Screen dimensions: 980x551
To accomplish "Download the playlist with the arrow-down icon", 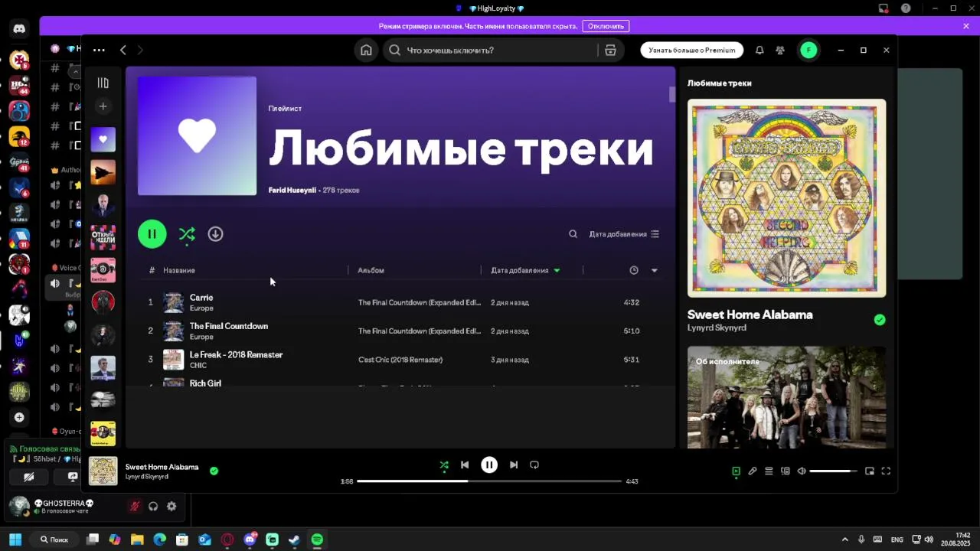I will 215,234.
